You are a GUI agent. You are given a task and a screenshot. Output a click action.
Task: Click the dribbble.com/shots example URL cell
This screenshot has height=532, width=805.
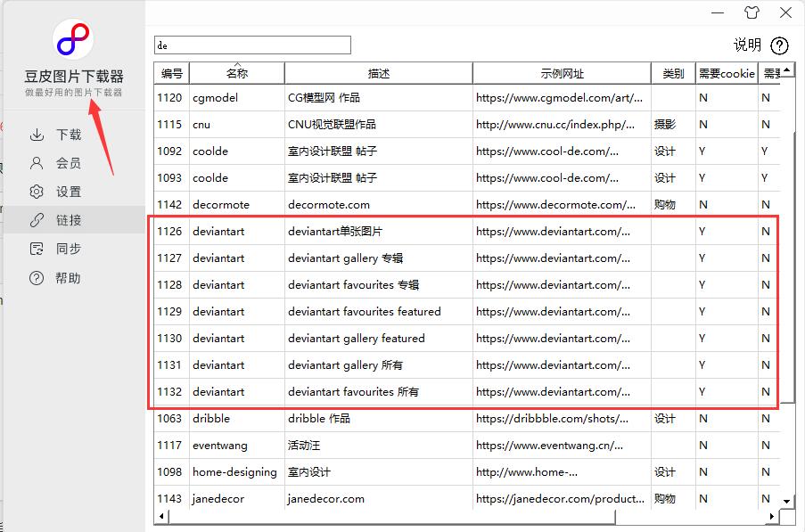[x=562, y=418]
